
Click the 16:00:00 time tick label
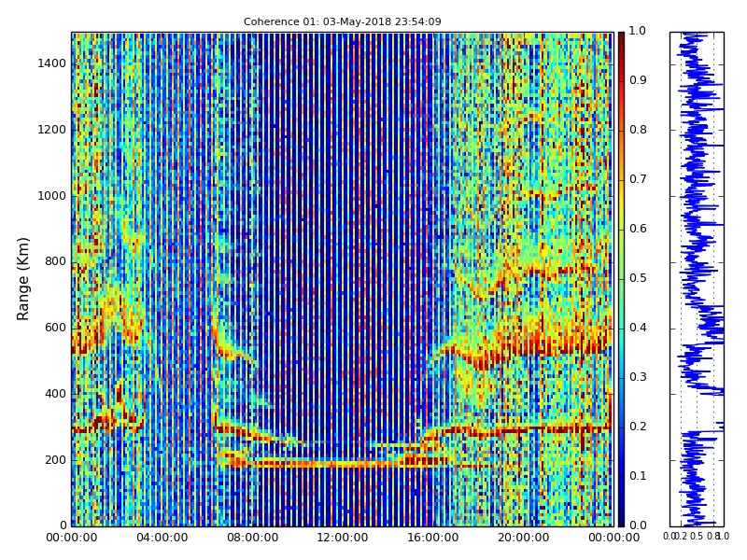tap(432, 538)
